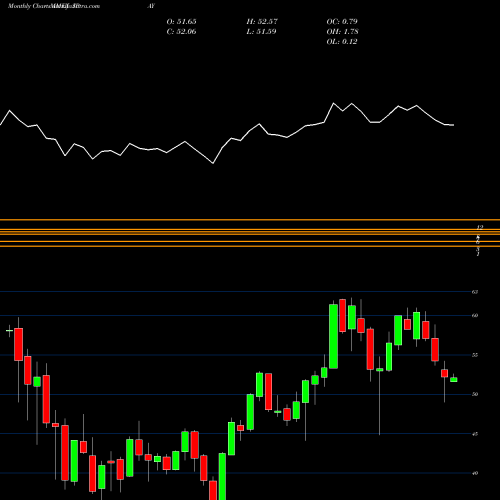Screen dimensions: 500x500
Task: Click the endpoint of the white indicator line
Action: click(454, 125)
